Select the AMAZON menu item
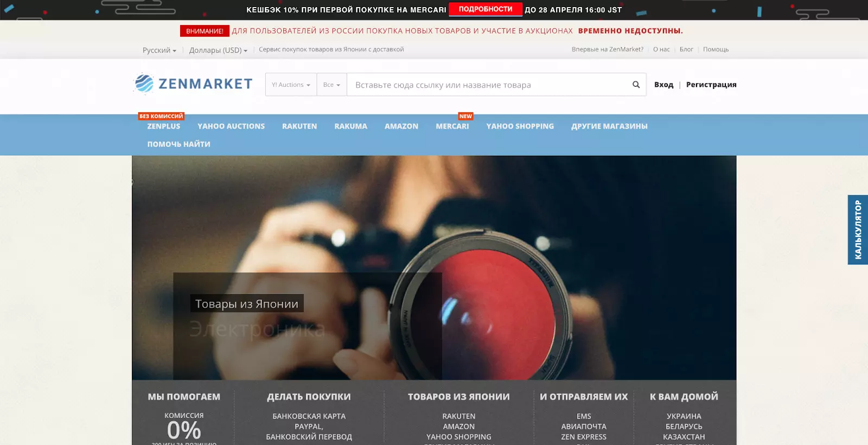868x445 pixels. coord(401,126)
